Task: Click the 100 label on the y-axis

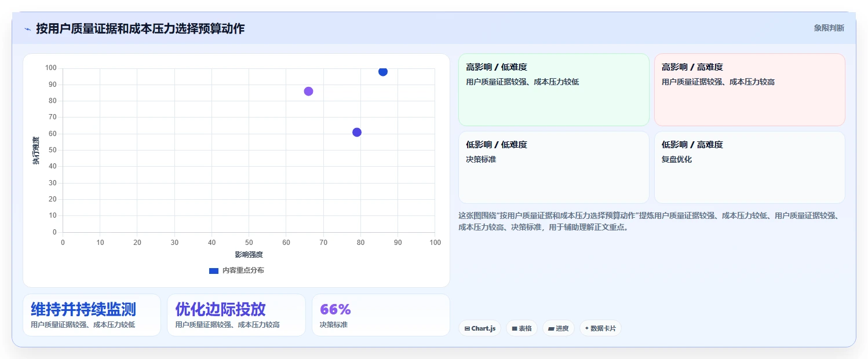Action: coord(51,68)
